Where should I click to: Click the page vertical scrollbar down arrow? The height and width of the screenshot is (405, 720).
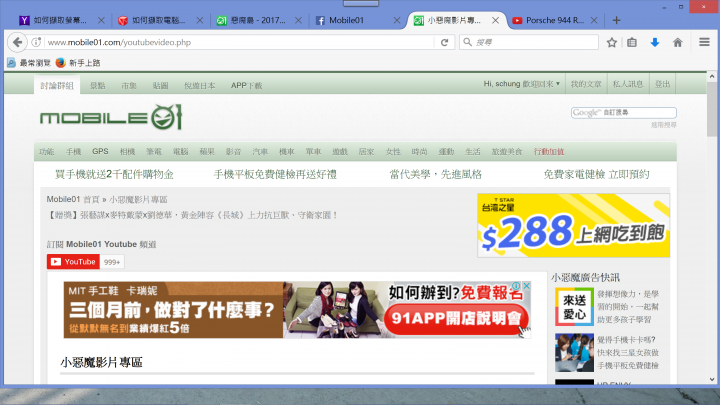click(712, 379)
